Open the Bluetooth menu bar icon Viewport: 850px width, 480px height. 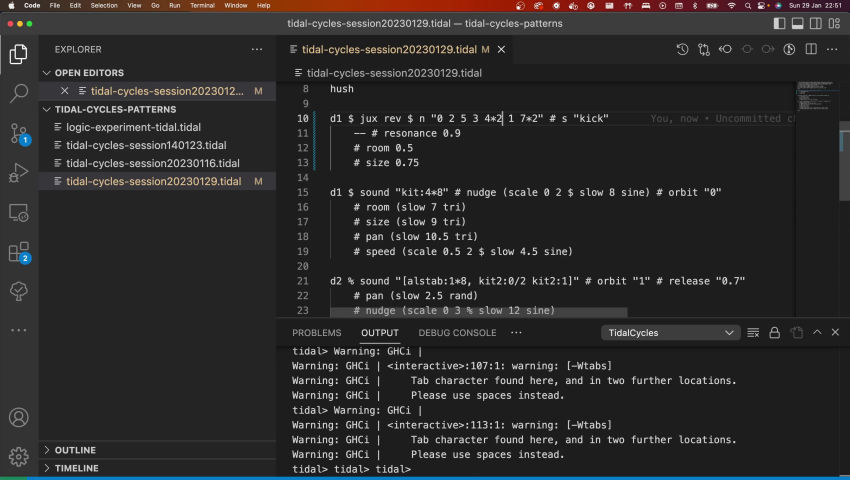[695, 5]
